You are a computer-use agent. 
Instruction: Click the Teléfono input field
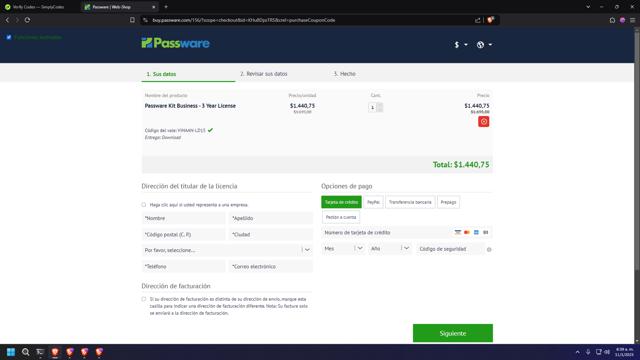183,267
